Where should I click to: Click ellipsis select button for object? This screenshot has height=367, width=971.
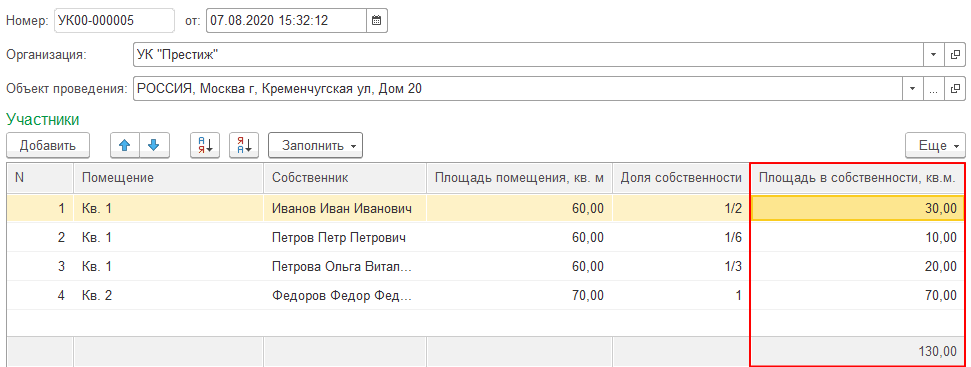933,89
